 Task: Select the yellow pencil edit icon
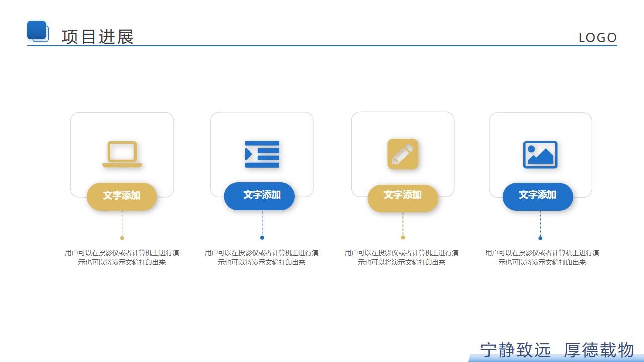(x=403, y=153)
